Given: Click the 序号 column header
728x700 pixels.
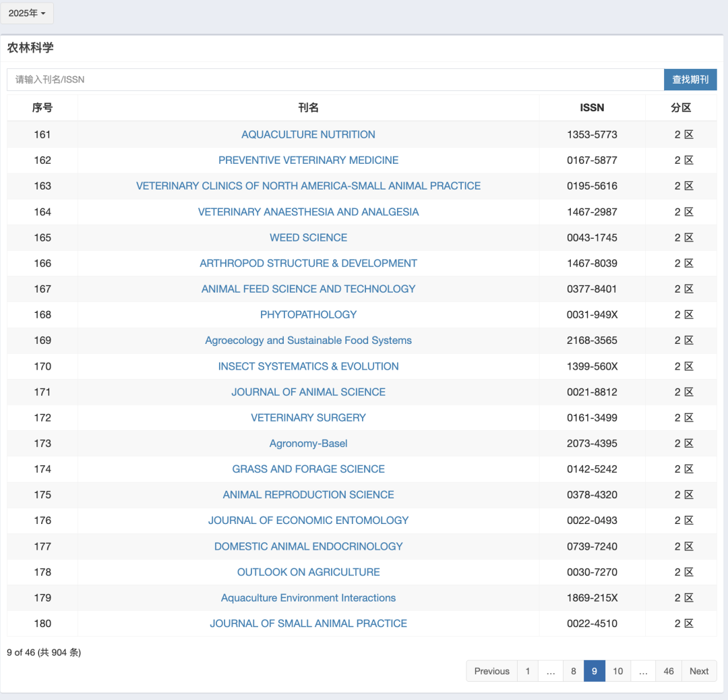Looking at the screenshot, I should [x=42, y=108].
